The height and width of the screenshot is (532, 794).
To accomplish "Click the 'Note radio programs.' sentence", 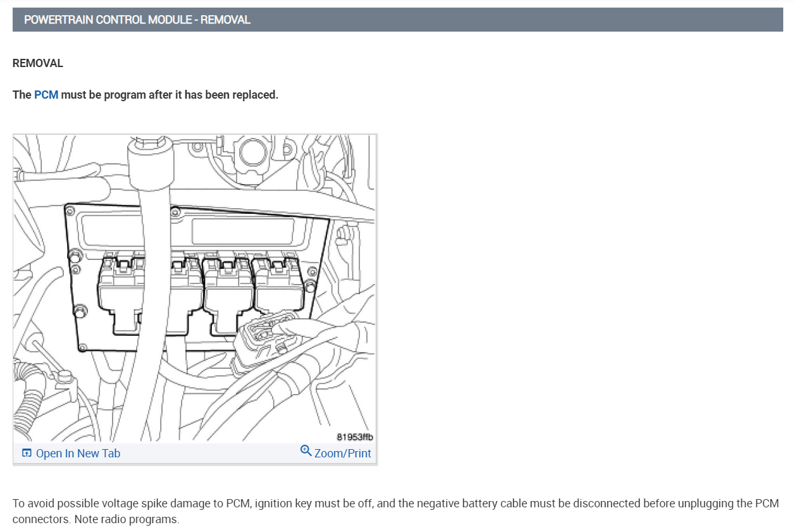I will point(127,520).
